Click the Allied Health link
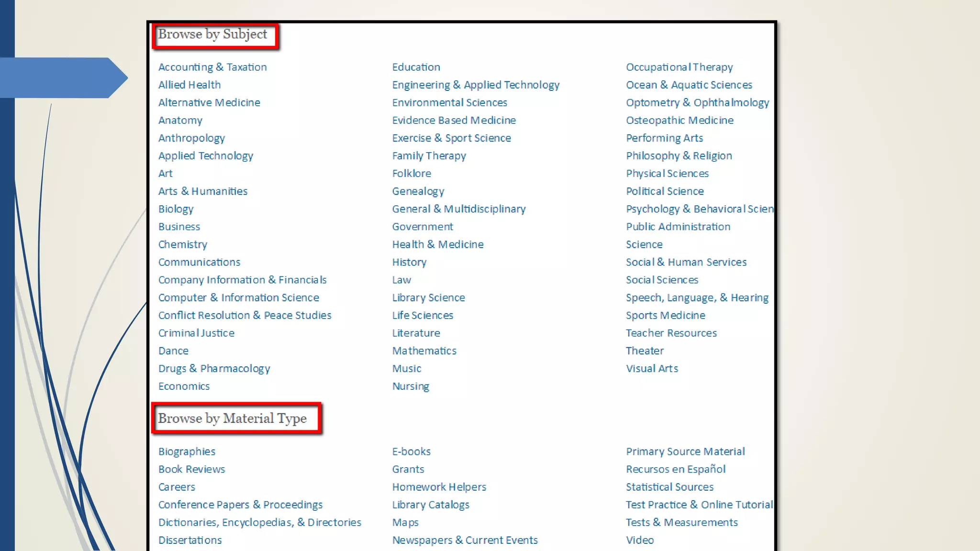This screenshot has width=980, height=551. click(189, 85)
